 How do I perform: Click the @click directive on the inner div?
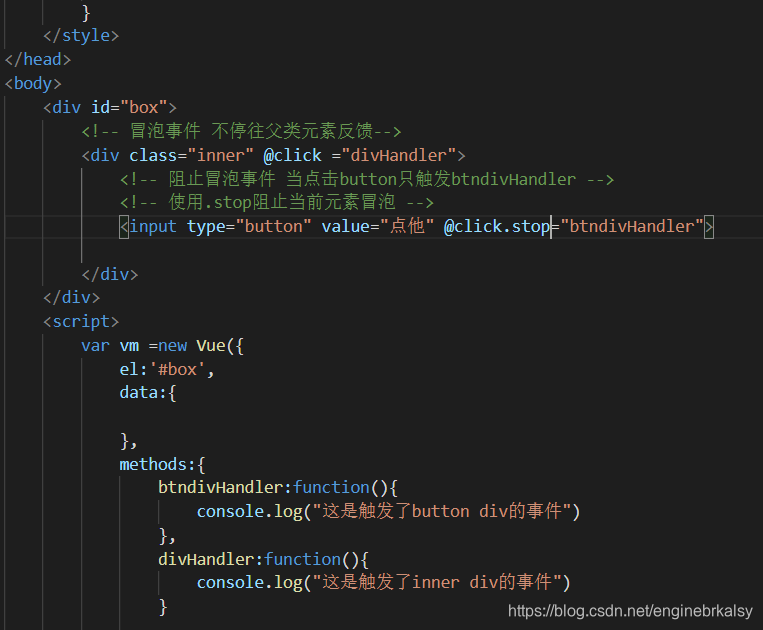292,156
